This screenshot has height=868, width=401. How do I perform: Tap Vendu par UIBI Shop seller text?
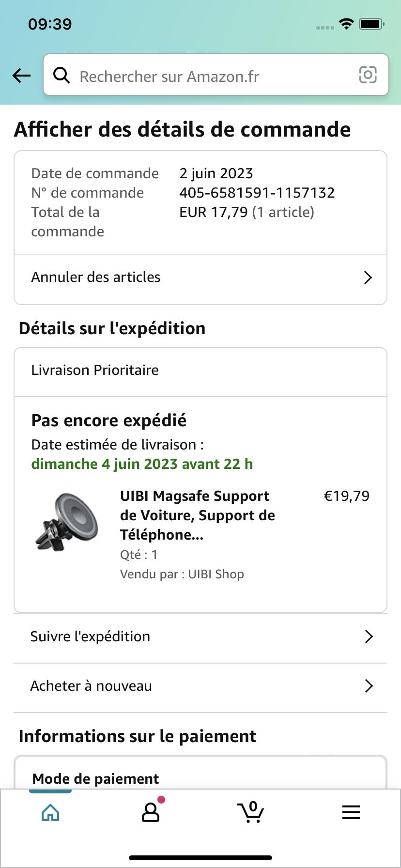tap(182, 574)
